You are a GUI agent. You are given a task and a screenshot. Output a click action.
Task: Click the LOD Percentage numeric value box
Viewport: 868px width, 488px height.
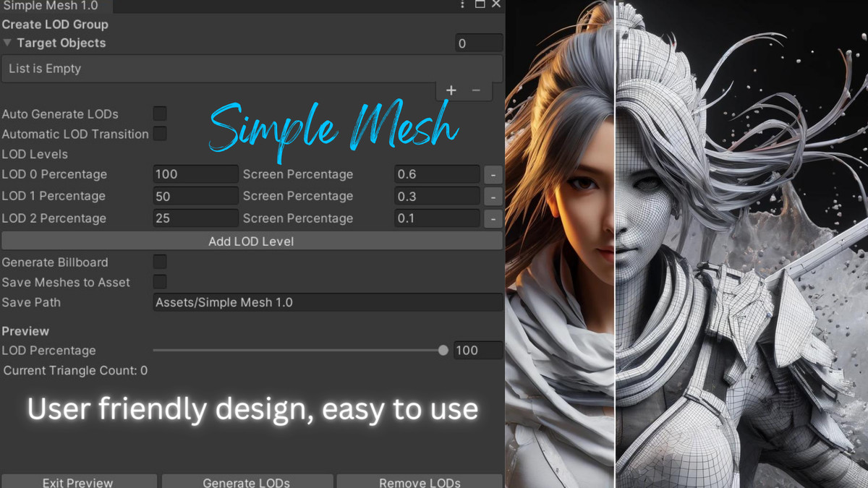tap(478, 351)
